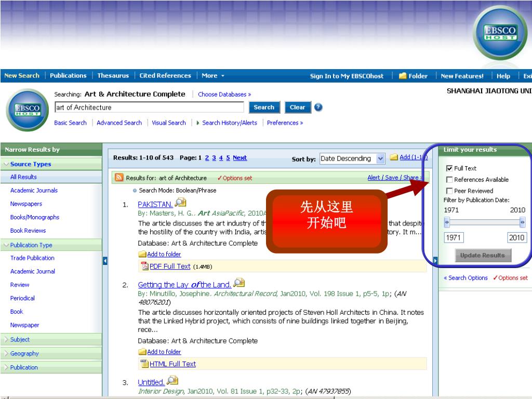Image resolution: width=532 pixels, height=399 pixels.
Task: Filter by Book Reviews source type
Action: 28,231
